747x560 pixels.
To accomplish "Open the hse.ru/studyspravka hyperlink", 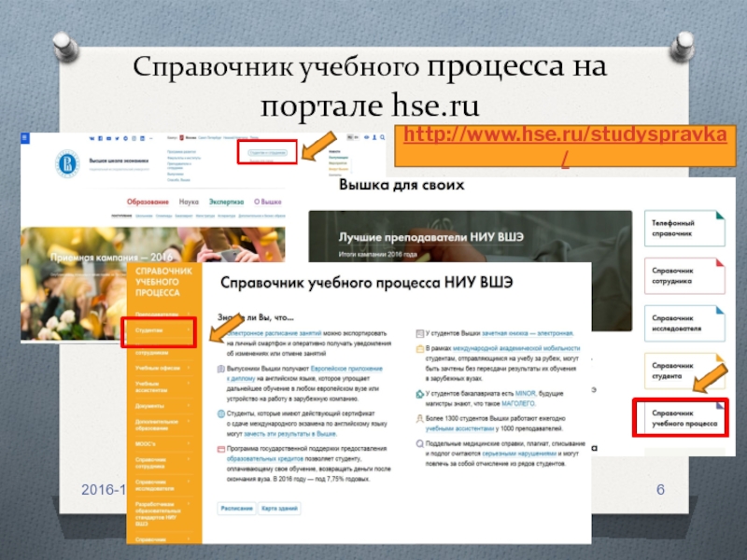I will pyautogui.click(x=567, y=146).
